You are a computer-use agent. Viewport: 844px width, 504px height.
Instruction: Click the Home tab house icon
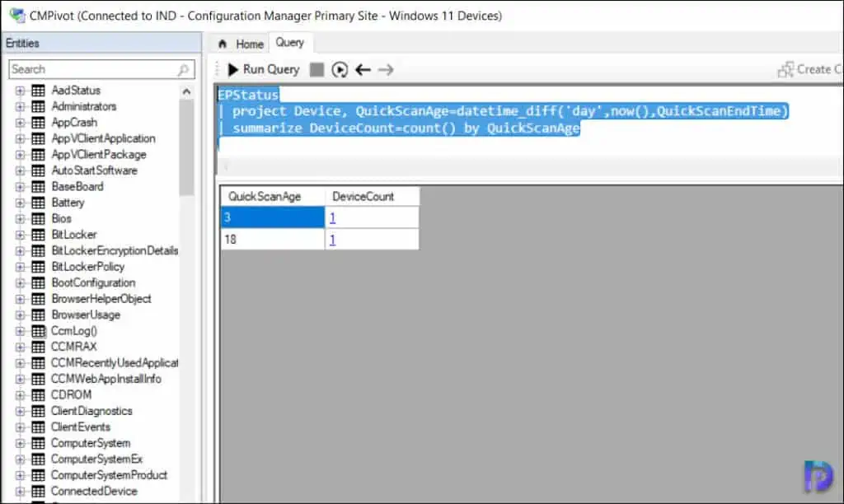click(x=223, y=44)
